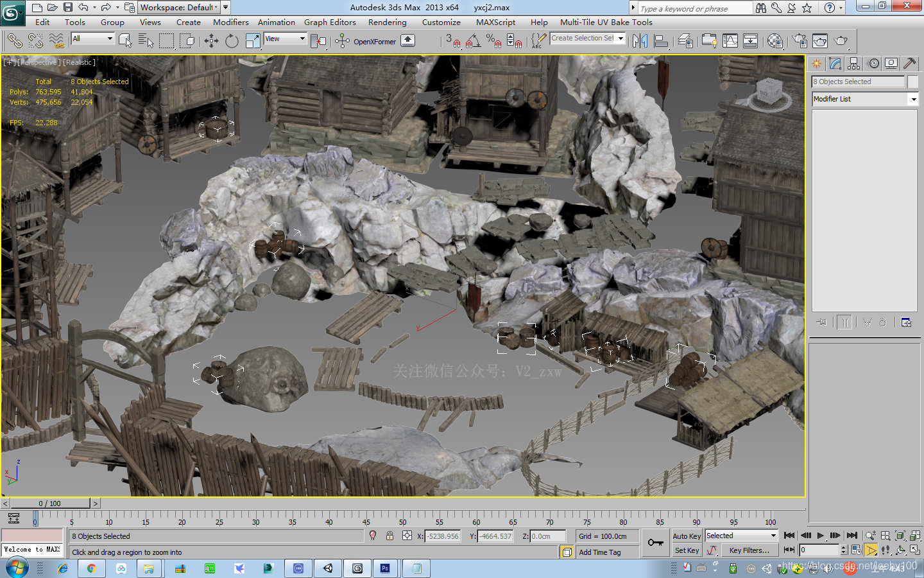Expand the Redo history arrow
Screen dimensions: 924x578
pos(117,8)
